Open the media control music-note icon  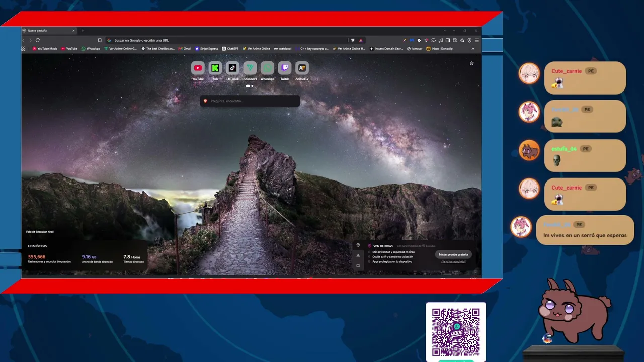pyautogui.click(x=441, y=40)
